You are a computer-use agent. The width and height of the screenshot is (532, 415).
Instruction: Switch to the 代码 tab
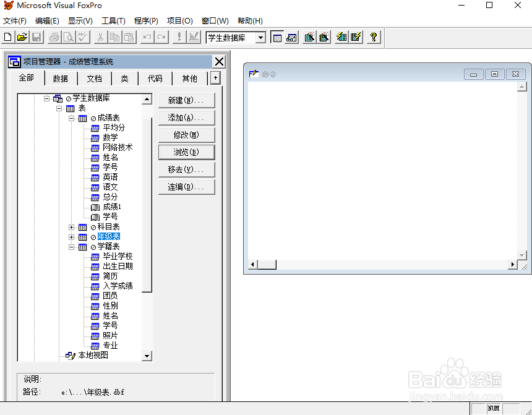coord(155,79)
